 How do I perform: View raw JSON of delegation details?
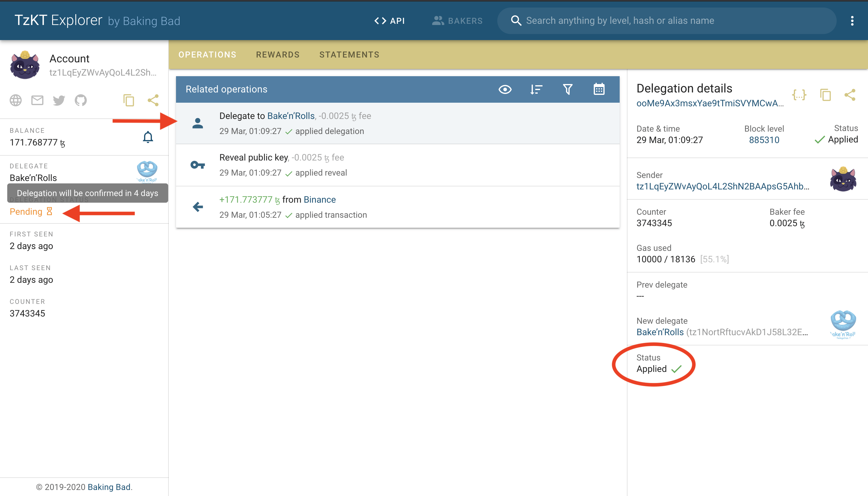click(799, 95)
